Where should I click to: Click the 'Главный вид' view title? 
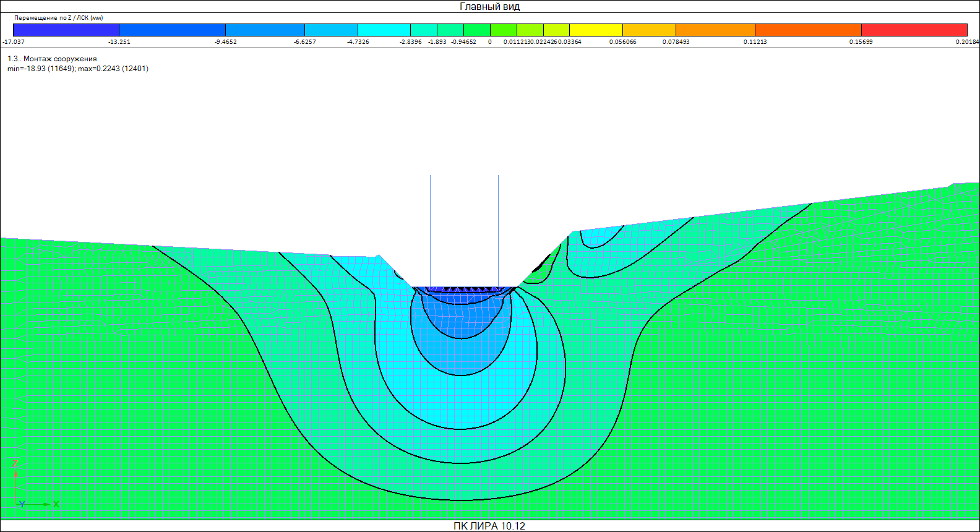point(489,7)
